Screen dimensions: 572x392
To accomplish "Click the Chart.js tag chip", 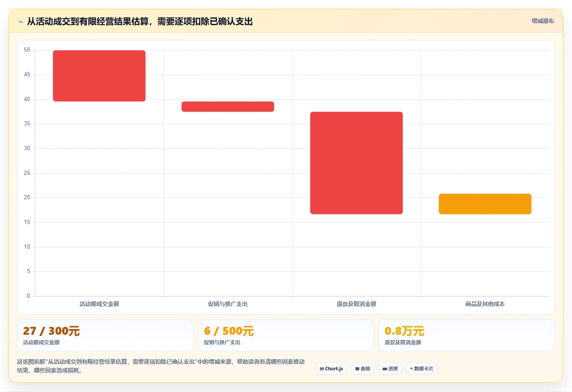I will click(331, 369).
